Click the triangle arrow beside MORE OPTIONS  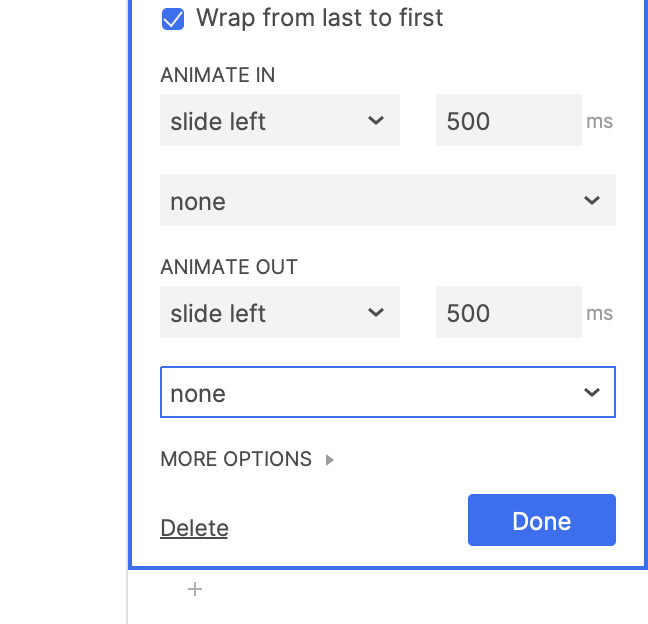pyautogui.click(x=330, y=460)
